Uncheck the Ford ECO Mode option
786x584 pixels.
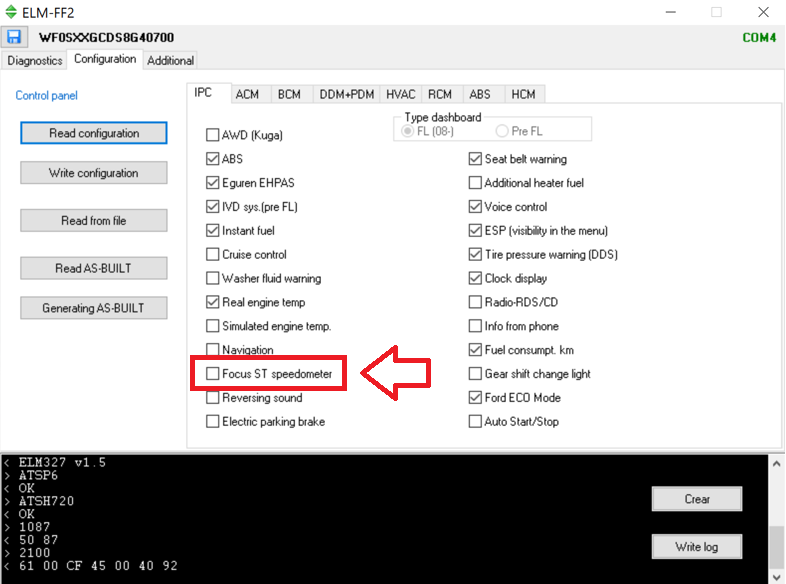(x=475, y=398)
